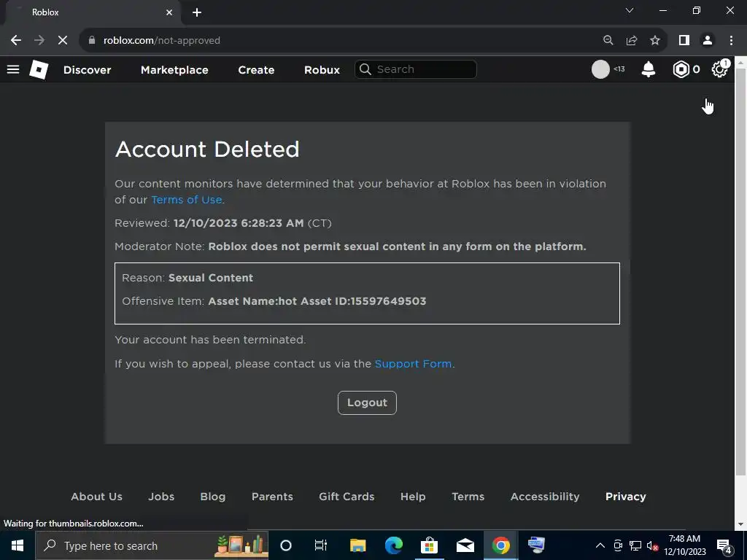Show hidden system tray icons
Image resolution: width=747 pixels, height=560 pixels.
click(600, 545)
